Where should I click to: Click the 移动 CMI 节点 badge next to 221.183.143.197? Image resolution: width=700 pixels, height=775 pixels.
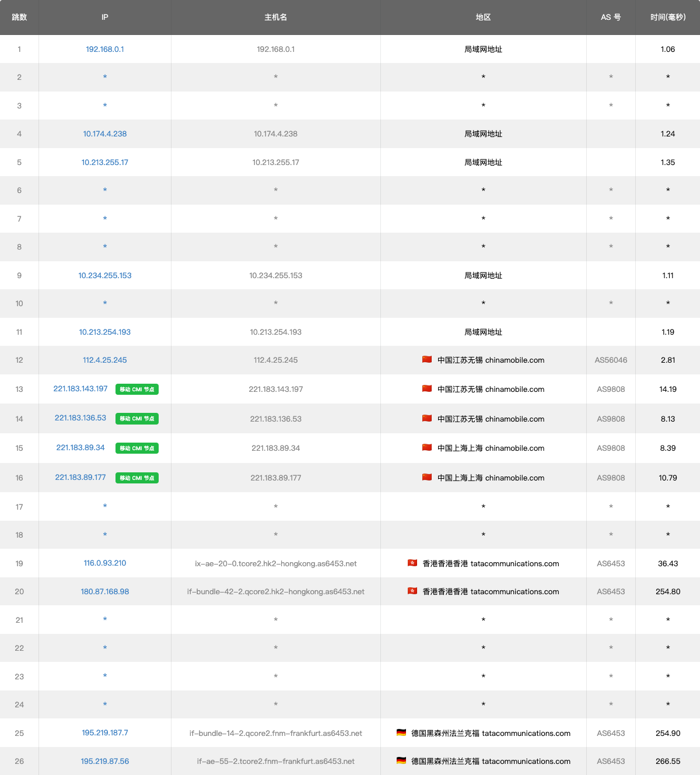pyautogui.click(x=137, y=390)
